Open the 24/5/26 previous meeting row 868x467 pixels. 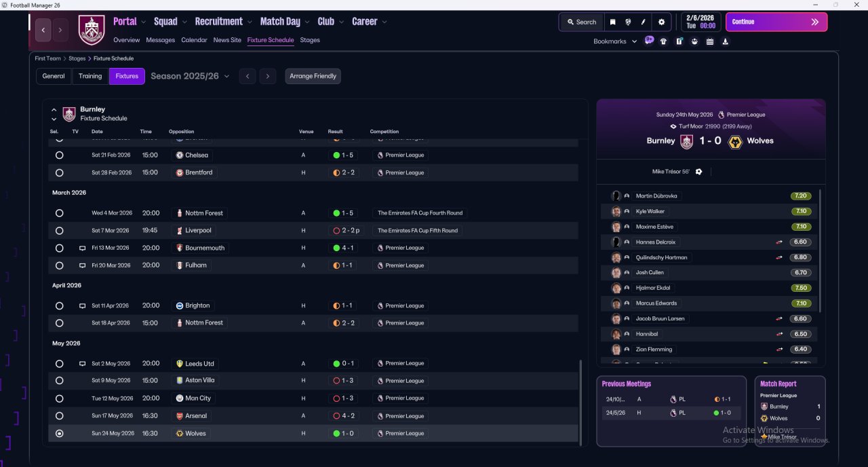671,413
